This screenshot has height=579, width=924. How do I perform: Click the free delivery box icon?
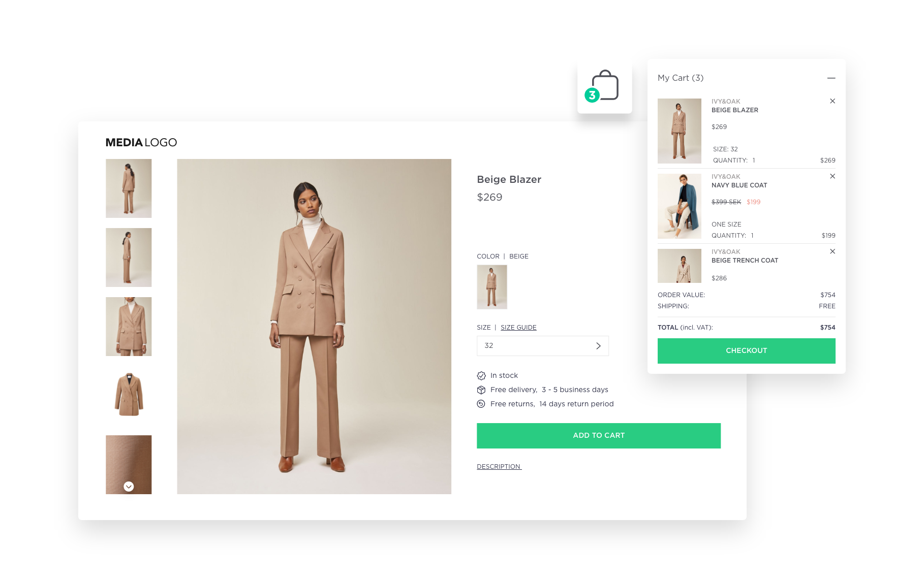481,390
